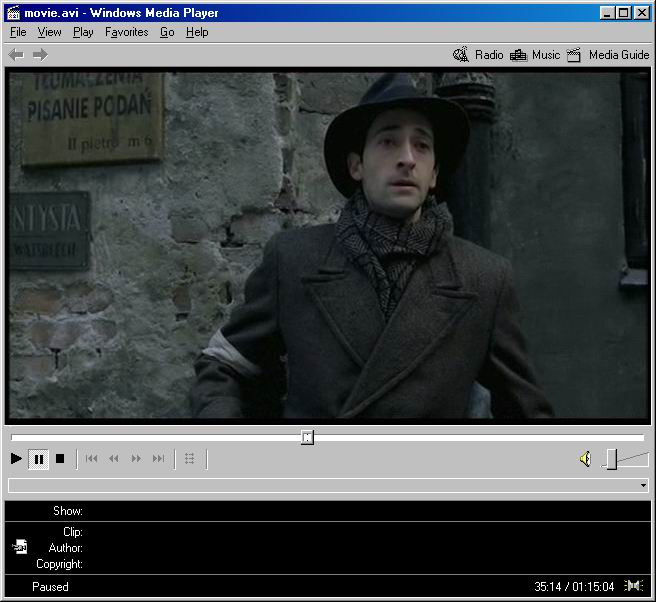Click the clip info icon beside Author
This screenshot has width=656, height=602.
tap(20, 546)
